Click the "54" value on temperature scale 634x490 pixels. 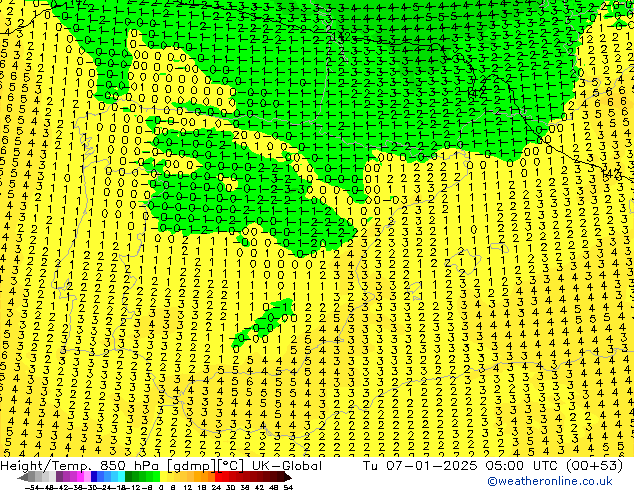(x=288, y=487)
